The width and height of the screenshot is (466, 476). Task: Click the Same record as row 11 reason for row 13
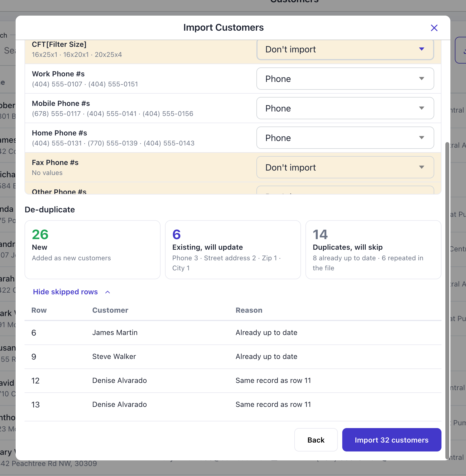pos(273,404)
